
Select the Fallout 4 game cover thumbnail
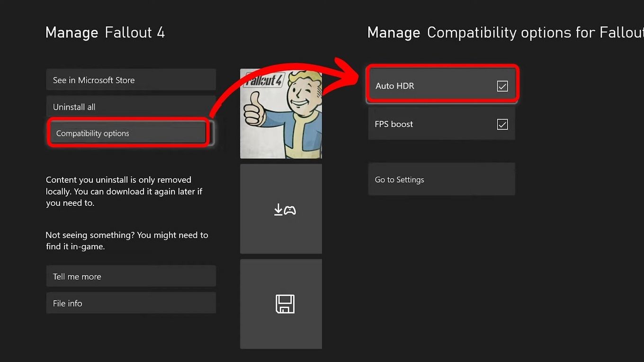pos(281,114)
